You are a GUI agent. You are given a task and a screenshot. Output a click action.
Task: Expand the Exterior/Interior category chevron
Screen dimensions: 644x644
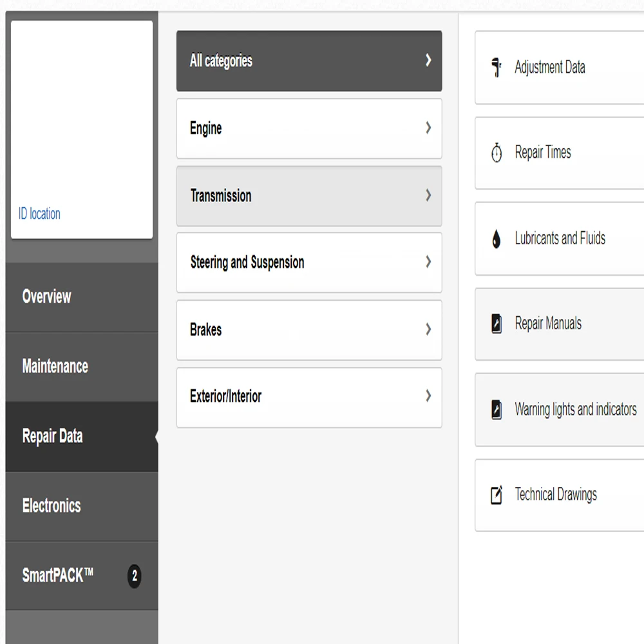click(428, 396)
